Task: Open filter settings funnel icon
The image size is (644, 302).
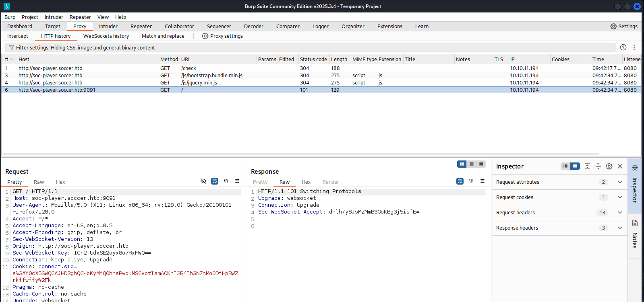Action: (11, 47)
